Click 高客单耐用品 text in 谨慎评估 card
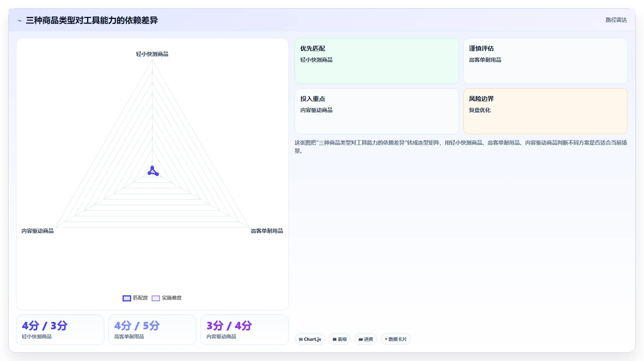 tap(485, 60)
